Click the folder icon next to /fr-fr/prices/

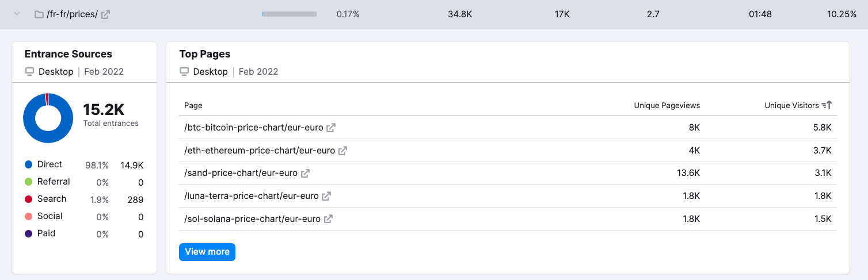click(39, 14)
